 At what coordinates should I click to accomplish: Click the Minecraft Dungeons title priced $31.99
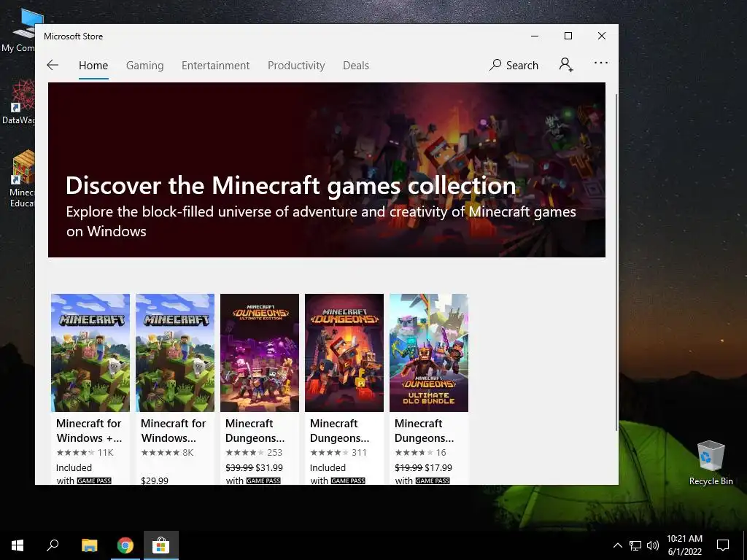pos(255,430)
